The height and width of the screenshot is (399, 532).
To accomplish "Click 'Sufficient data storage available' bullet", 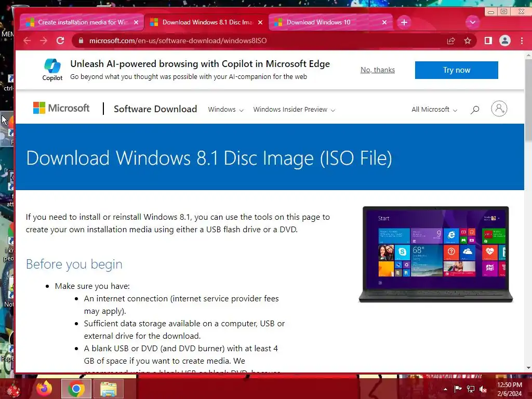I will [x=184, y=329].
